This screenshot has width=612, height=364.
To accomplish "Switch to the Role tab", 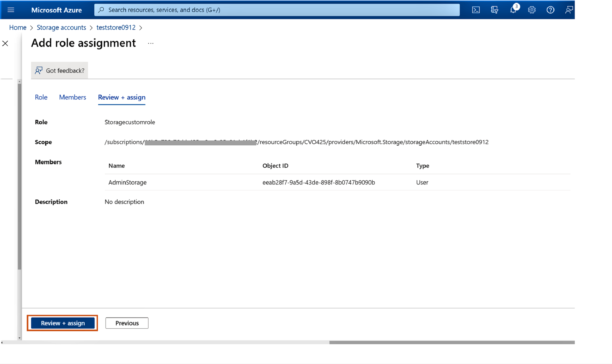I will coord(41,97).
